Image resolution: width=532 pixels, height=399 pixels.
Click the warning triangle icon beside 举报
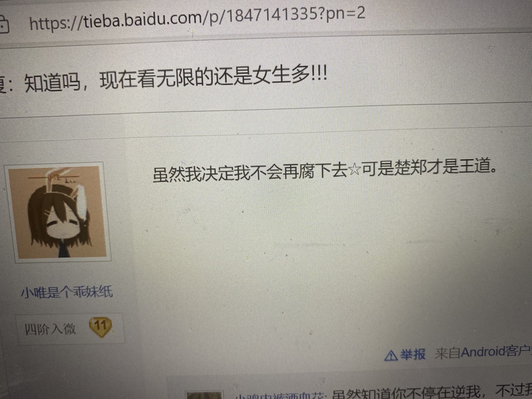[391, 355]
